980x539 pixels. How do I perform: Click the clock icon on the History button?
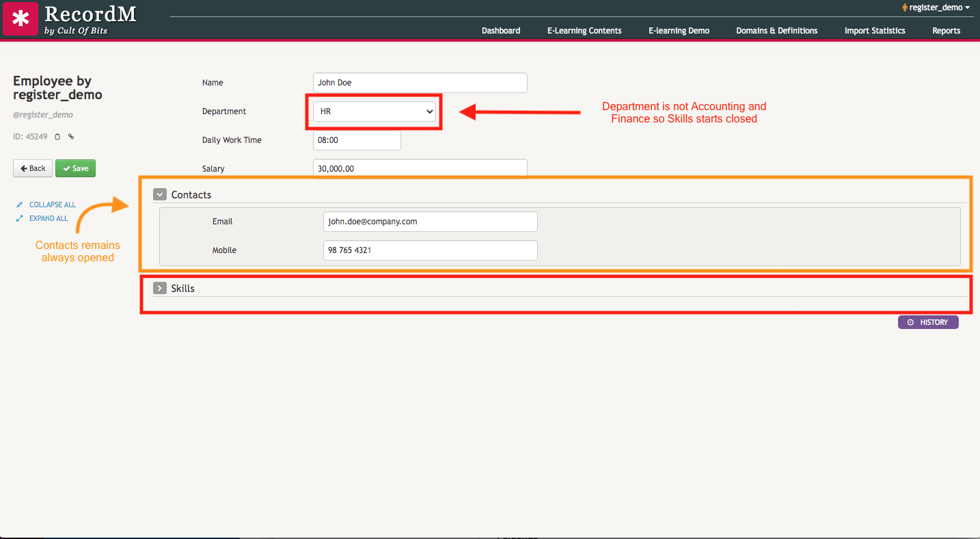(911, 321)
